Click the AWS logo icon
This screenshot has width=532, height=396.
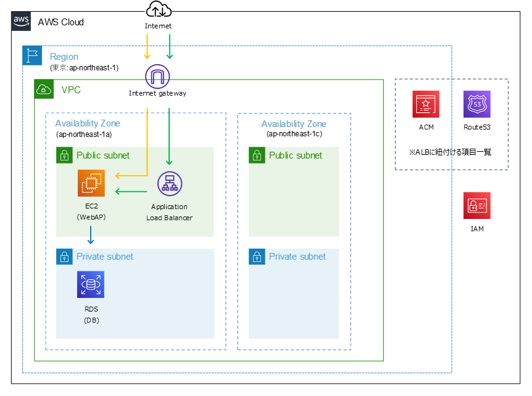coord(21,21)
